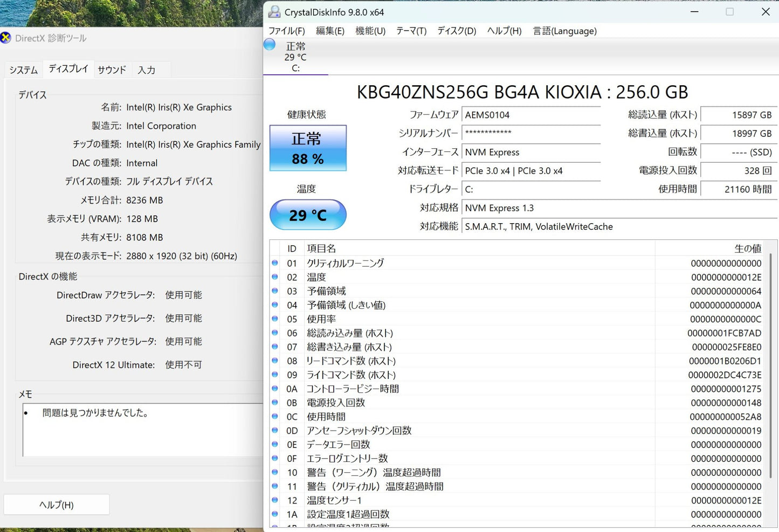Click the 対応規格 field NVM Express 1.3
The width and height of the screenshot is (779, 532).
click(619, 208)
